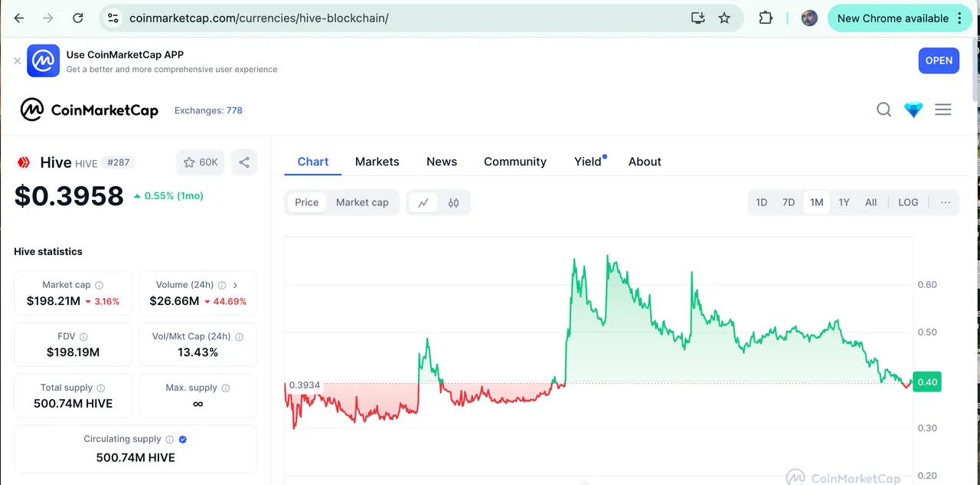The width and height of the screenshot is (980, 485).
Task: Select the Market cap chart toggle
Action: (x=362, y=202)
